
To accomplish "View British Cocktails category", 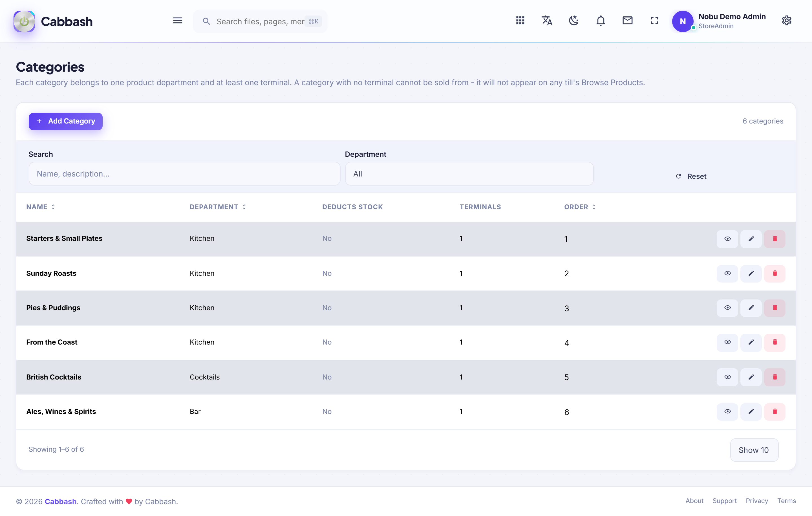I will (x=727, y=377).
